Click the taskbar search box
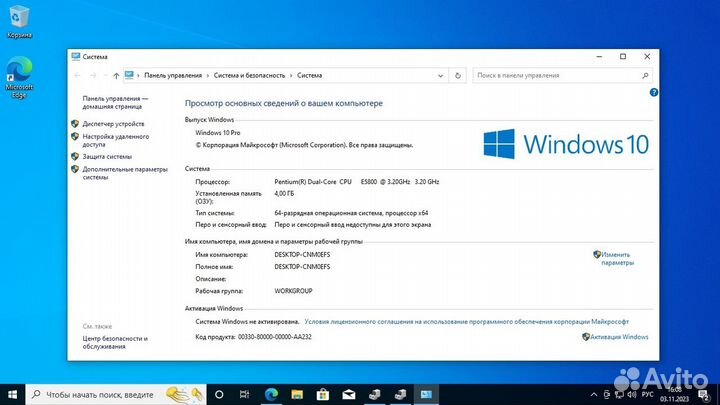 [116, 394]
